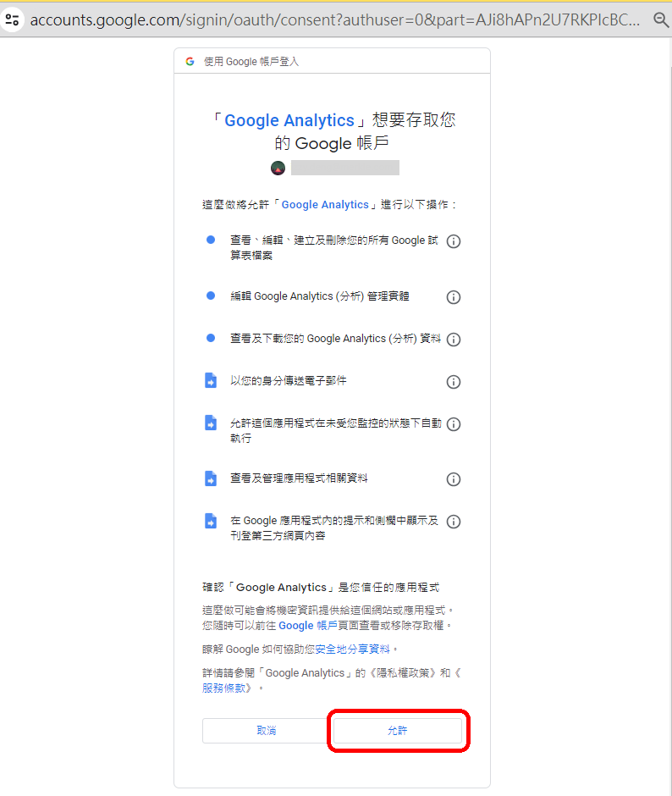This screenshot has height=796, width=672.
Task: Click text 編輯 Google Analytics (分析) 管理實體
Action: coord(320,296)
